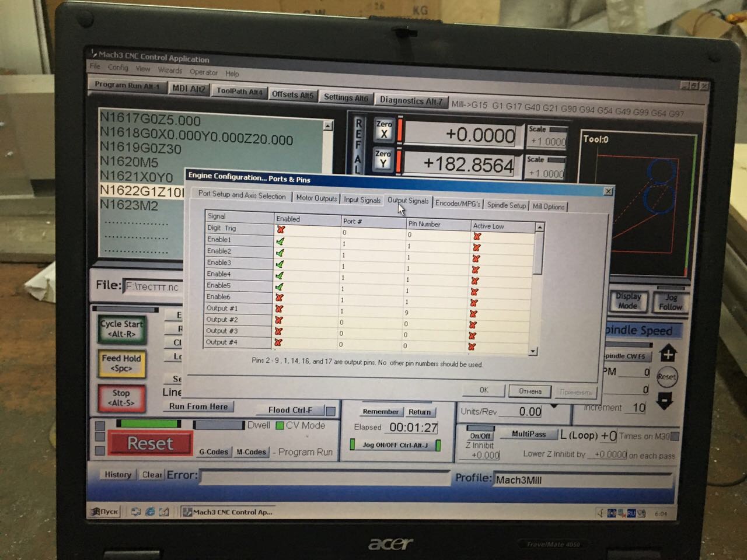Click the Cycle Start Alt-R button
This screenshot has height=560, width=747.
(x=121, y=328)
